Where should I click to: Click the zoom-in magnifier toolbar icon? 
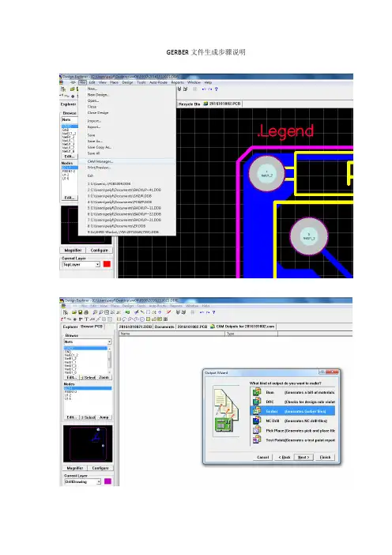[95, 312]
